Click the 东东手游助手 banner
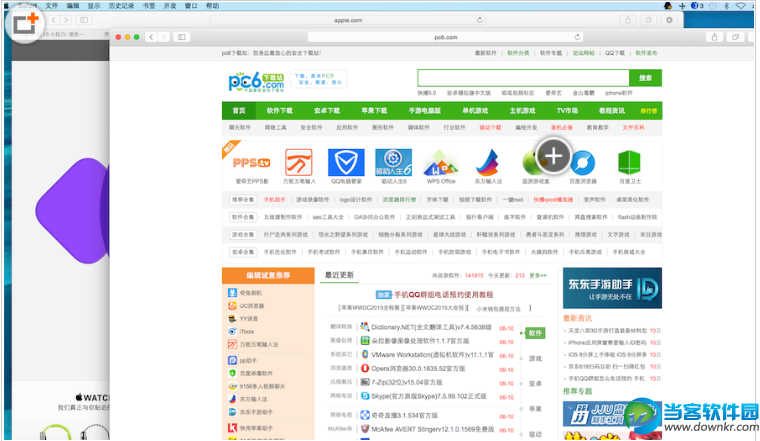Image resolution: width=760 pixels, height=441 pixels. (612, 288)
